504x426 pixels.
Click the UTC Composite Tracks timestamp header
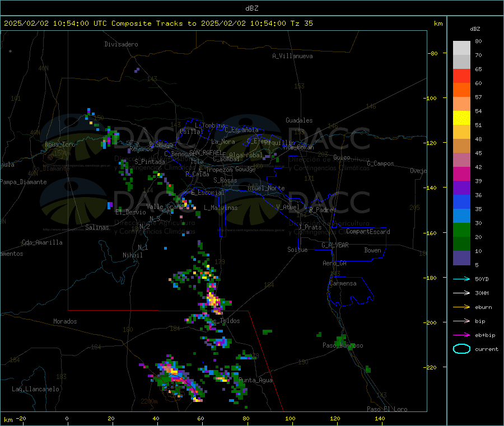(x=158, y=24)
